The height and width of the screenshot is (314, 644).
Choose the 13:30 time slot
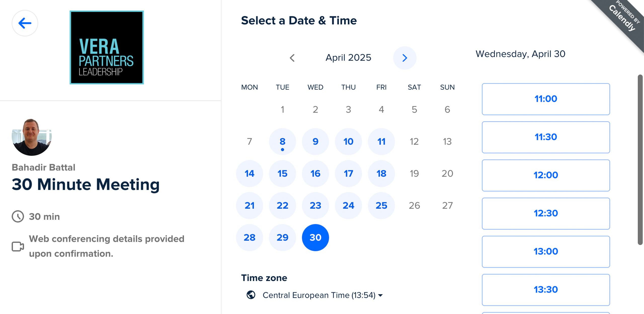(546, 290)
